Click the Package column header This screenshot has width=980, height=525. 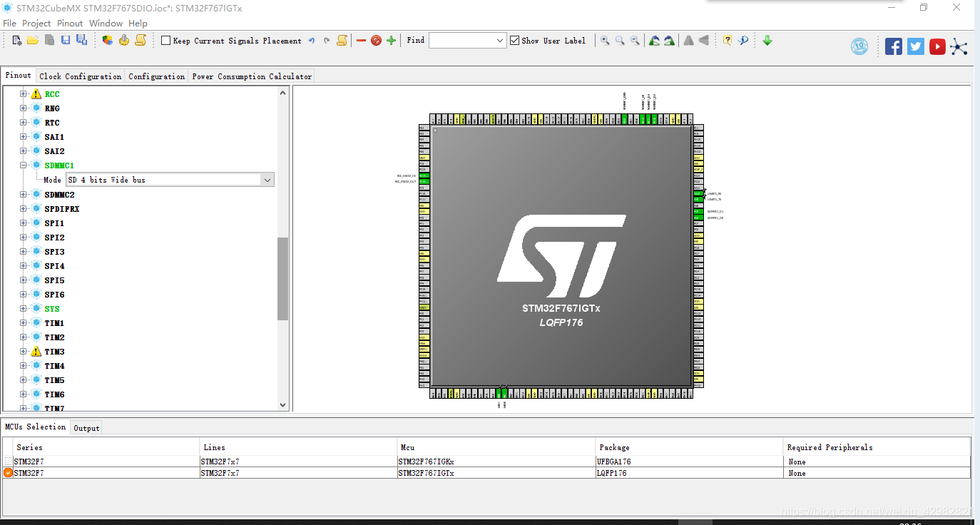[689, 447]
